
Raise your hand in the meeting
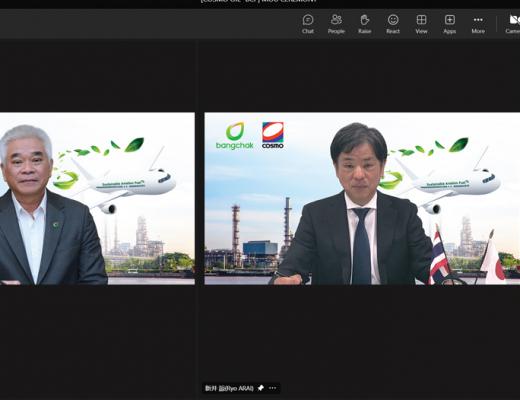point(365,24)
